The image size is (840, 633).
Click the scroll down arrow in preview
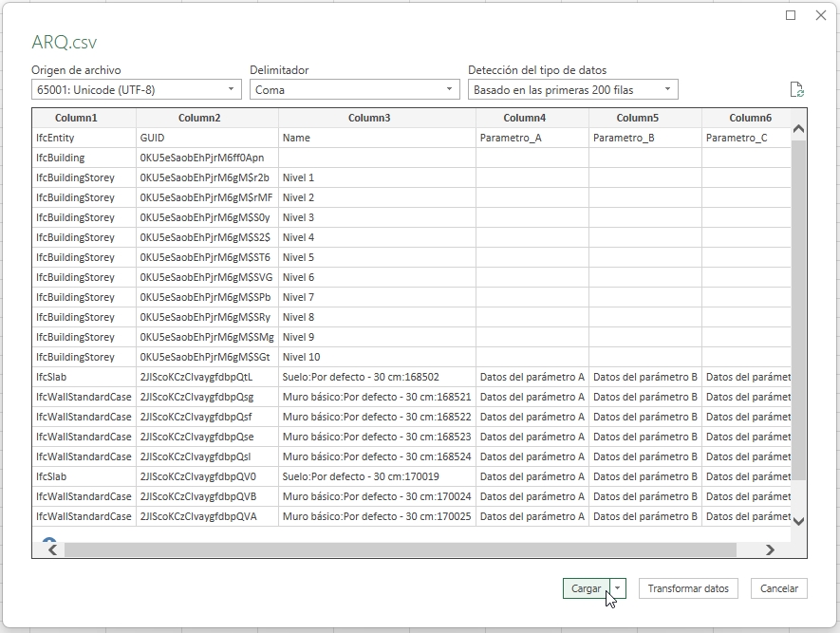point(798,520)
